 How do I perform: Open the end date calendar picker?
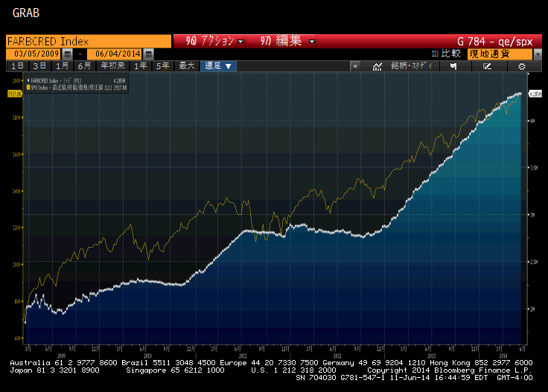pyautogui.click(x=148, y=54)
